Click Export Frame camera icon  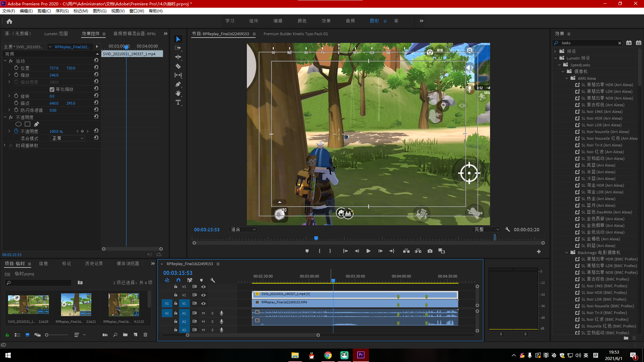coord(430,251)
